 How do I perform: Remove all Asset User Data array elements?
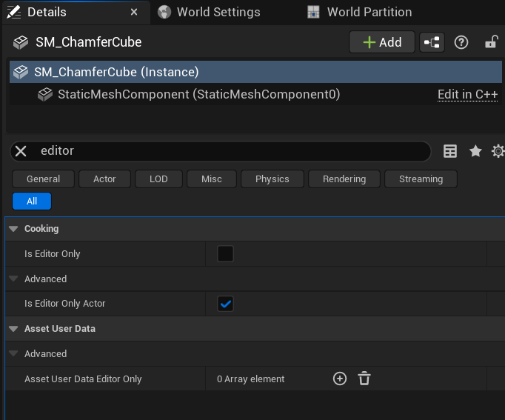[364, 379]
